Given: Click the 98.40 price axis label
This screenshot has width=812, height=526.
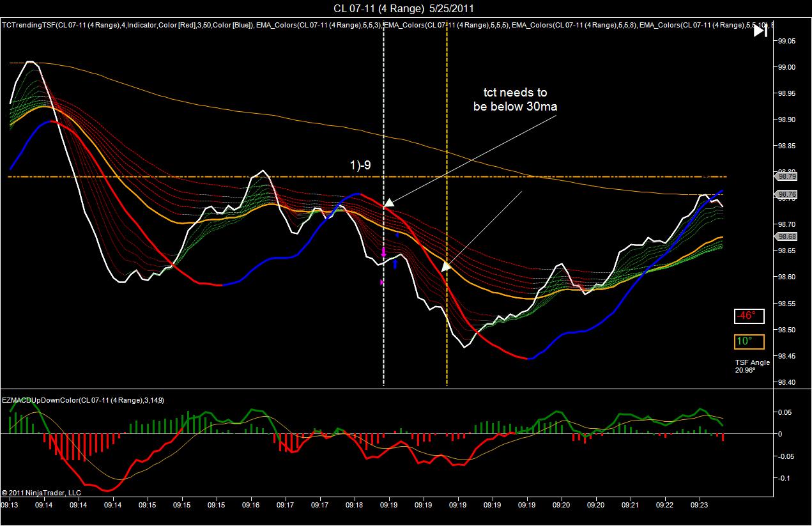Looking at the screenshot, I should tap(786, 382).
